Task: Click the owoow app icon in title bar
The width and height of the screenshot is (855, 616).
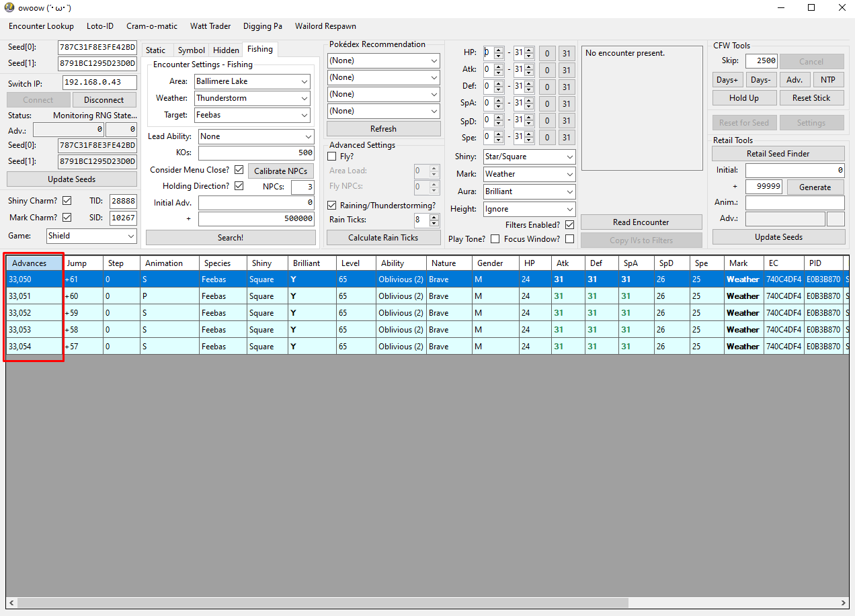Action: tap(9, 7)
